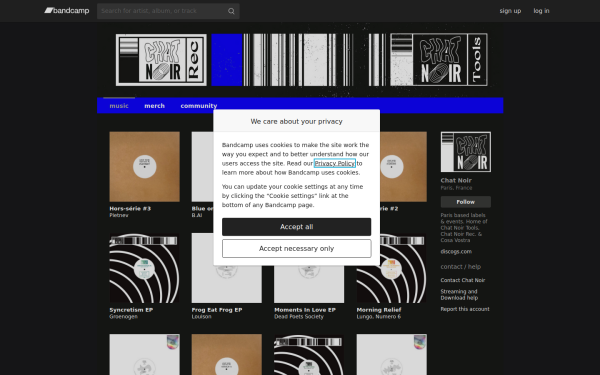Click Accept necessary only button
This screenshot has width=600, height=375.
click(x=297, y=249)
